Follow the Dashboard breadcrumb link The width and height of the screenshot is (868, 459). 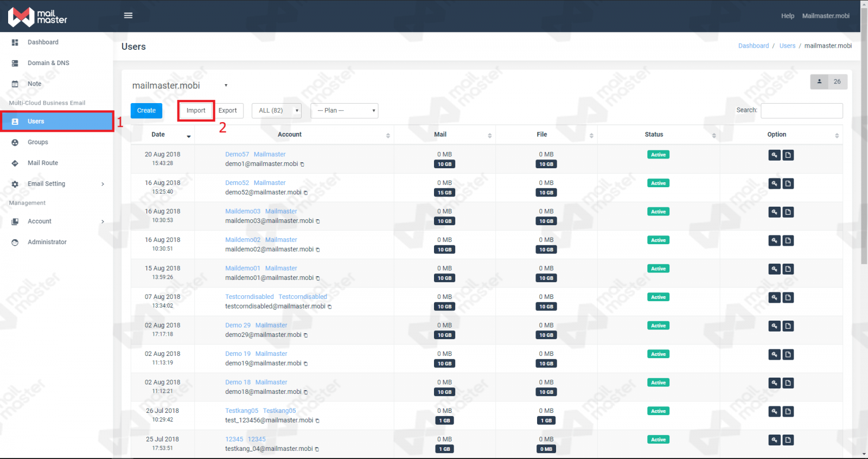(754, 46)
